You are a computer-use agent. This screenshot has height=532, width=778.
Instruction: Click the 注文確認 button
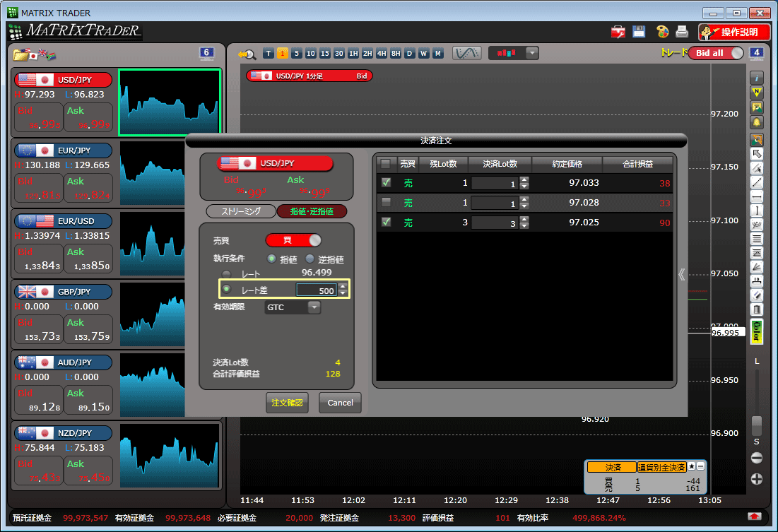pyautogui.click(x=288, y=403)
